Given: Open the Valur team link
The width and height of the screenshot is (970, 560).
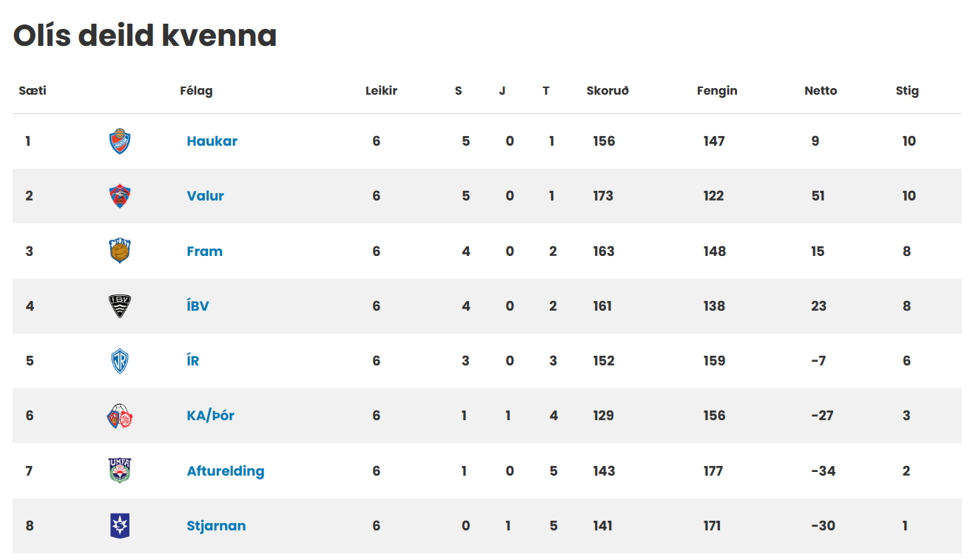Looking at the screenshot, I should pos(205,196).
